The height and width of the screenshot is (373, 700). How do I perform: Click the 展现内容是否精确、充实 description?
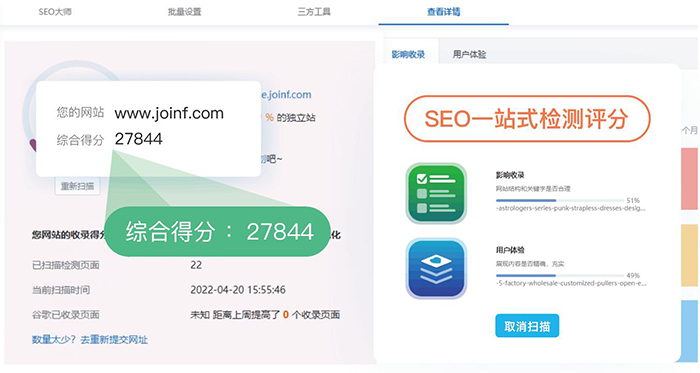530,264
